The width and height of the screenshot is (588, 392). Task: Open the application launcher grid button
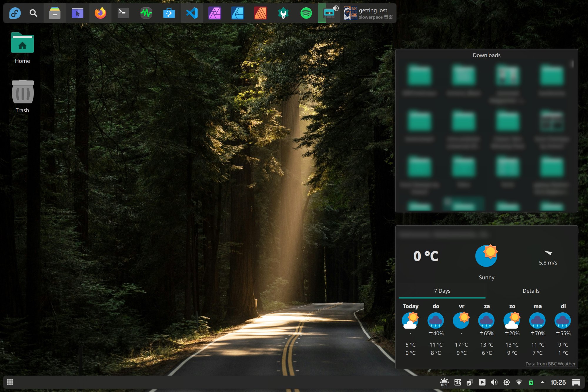(10, 382)
